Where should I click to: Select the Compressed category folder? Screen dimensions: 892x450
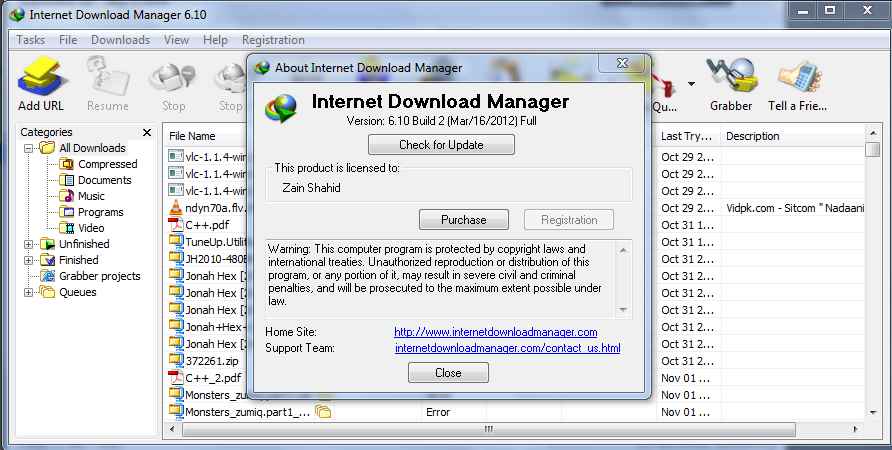coord(99,164)
